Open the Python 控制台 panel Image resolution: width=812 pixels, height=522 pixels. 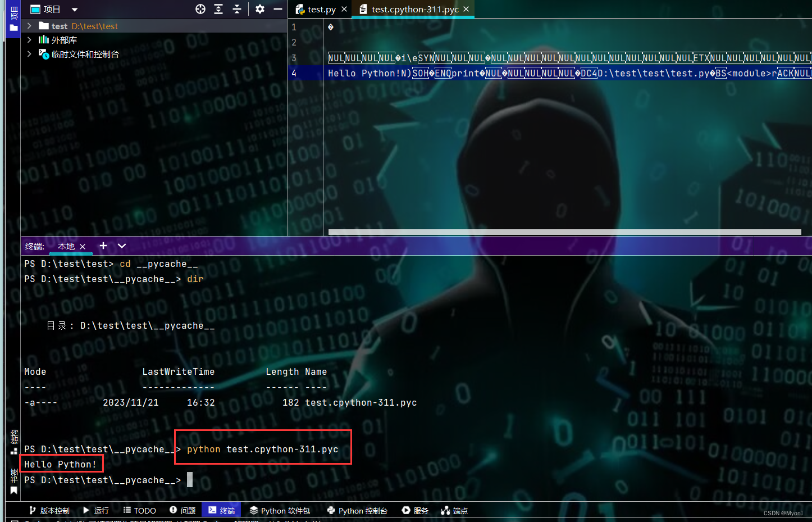coord(357,510)
